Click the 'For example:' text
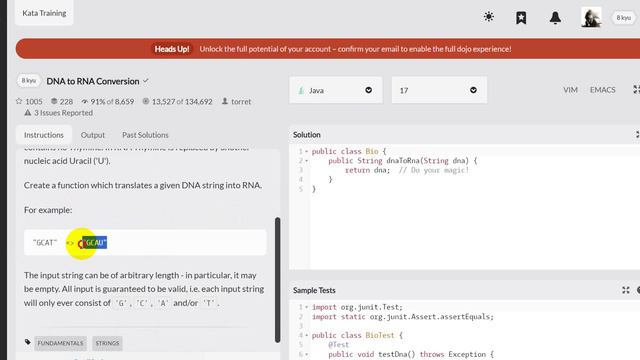 [48, 210]
